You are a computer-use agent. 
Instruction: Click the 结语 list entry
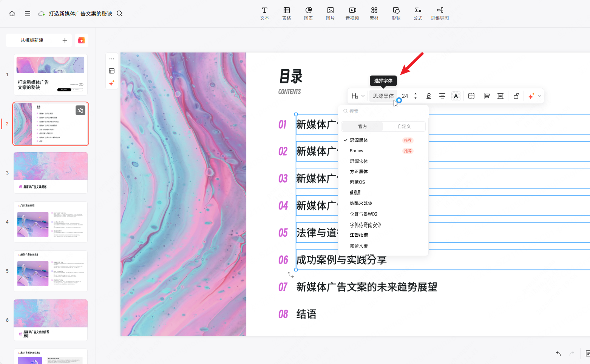tap(306, 314)
